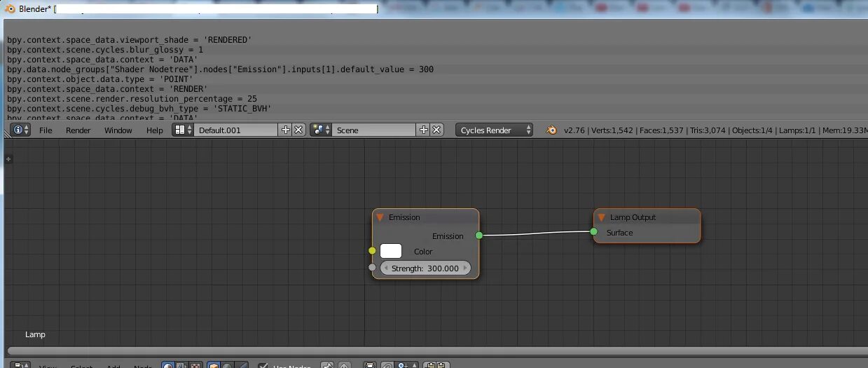Select the viewport_shade = 'RENDERED' log line
Screen dimensions: 868x368
[129, 40]
